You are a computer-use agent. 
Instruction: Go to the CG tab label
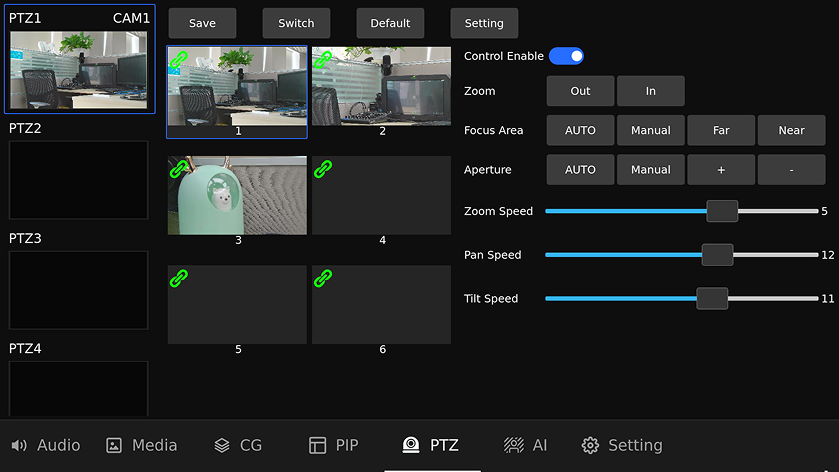coord(250,445)
